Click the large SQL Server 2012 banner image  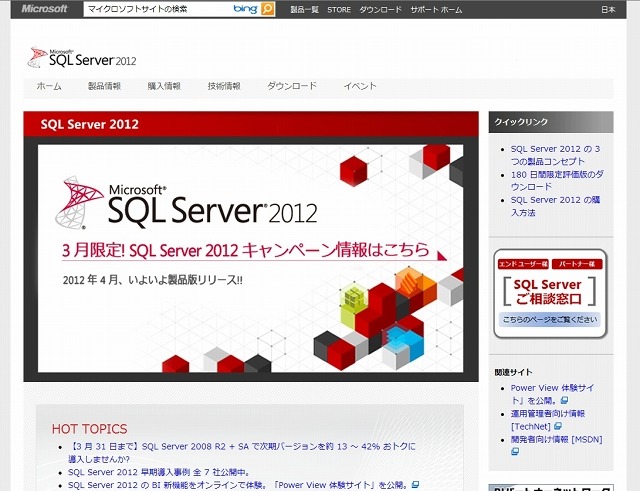pos(251,258)
